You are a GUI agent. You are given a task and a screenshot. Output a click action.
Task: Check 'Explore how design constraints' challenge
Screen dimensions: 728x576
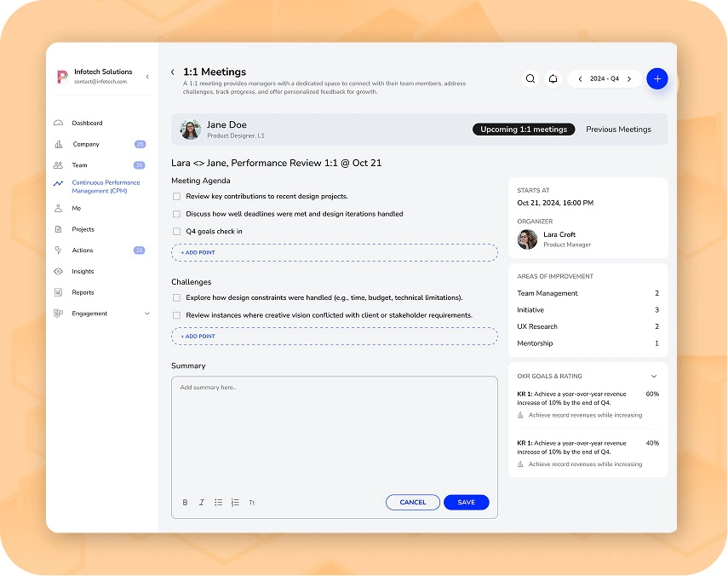pos(176,298)
